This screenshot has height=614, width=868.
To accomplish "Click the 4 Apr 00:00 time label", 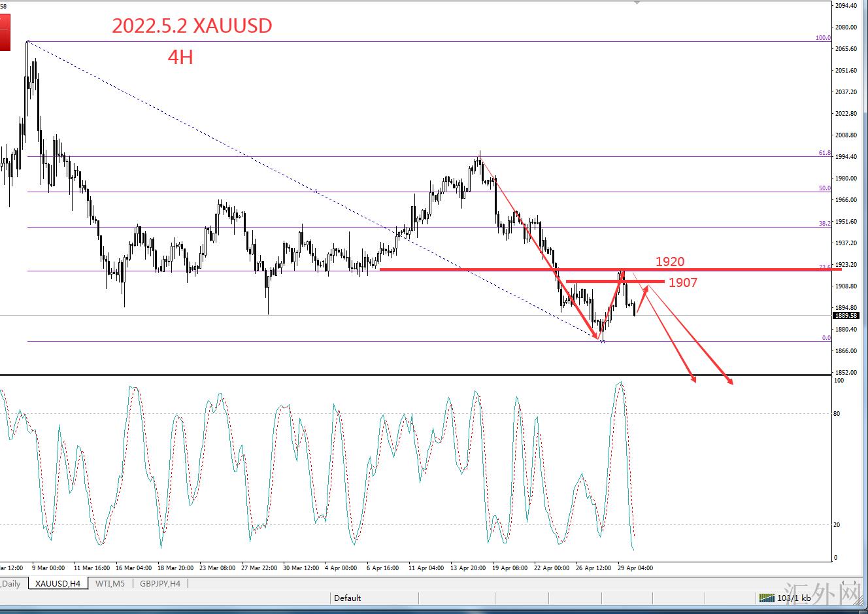I will (x=341, y=568).
